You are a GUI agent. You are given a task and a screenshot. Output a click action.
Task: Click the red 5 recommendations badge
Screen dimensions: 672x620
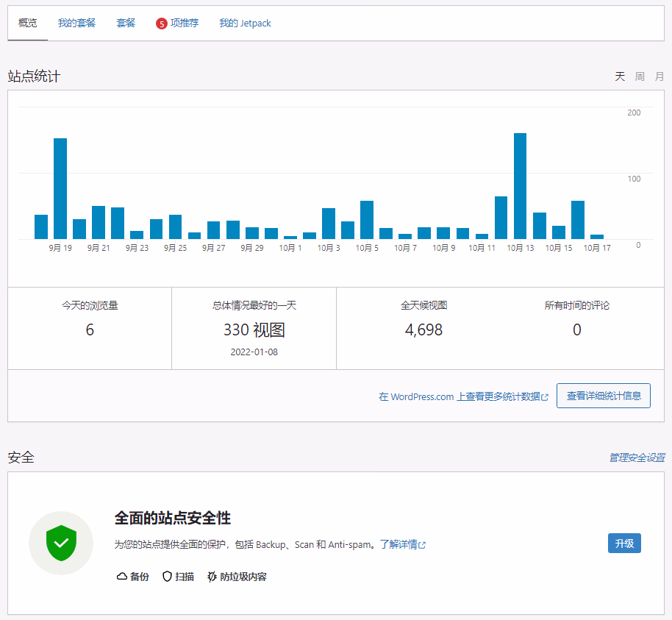[162, 24]
